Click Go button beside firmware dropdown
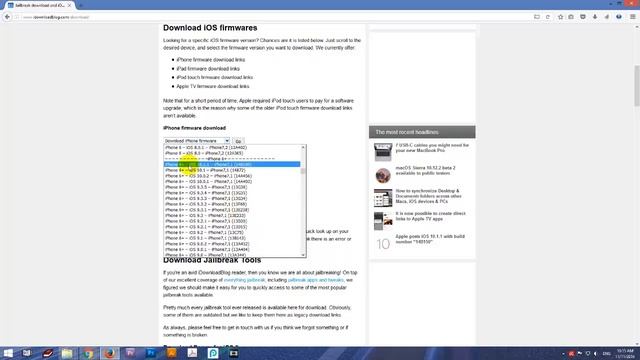Screen dimensions: 640x360 238,141
